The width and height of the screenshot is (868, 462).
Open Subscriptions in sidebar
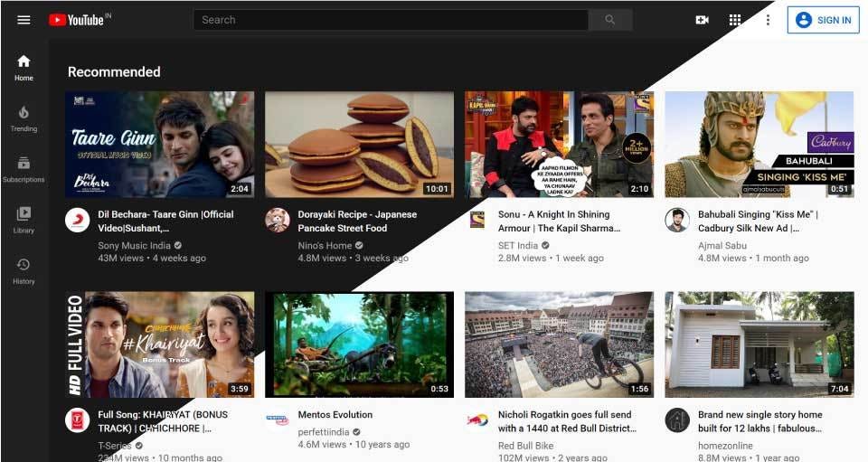pyautogui.click(x=24, y=170)
